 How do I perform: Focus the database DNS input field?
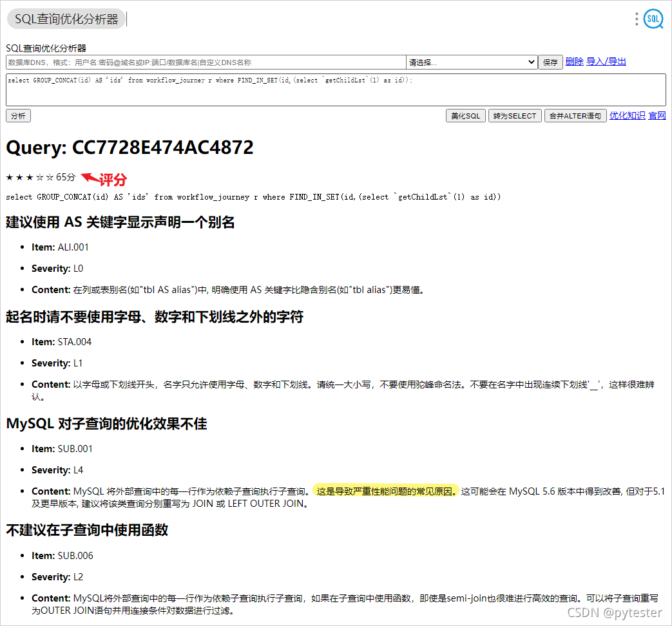206,62
